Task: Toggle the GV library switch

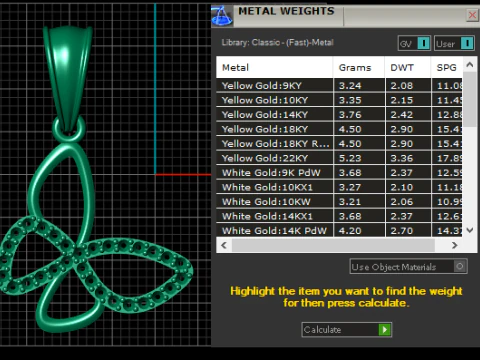Action: point(414,43)
